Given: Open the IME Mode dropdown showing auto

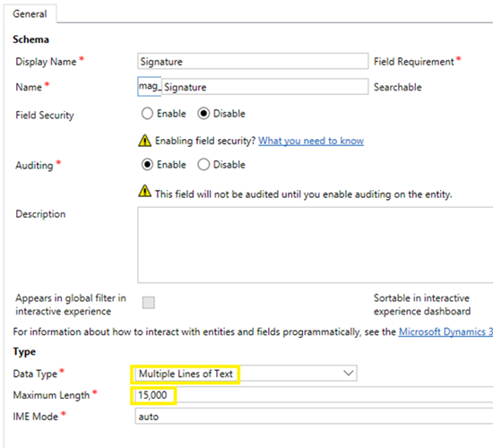Looking at the screenshot, I should (314, 417).
